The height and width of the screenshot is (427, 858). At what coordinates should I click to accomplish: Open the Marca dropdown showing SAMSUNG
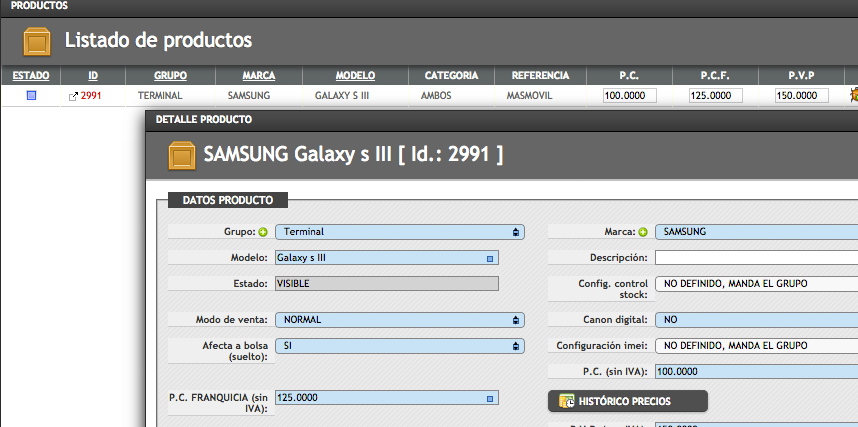point(756,232)
